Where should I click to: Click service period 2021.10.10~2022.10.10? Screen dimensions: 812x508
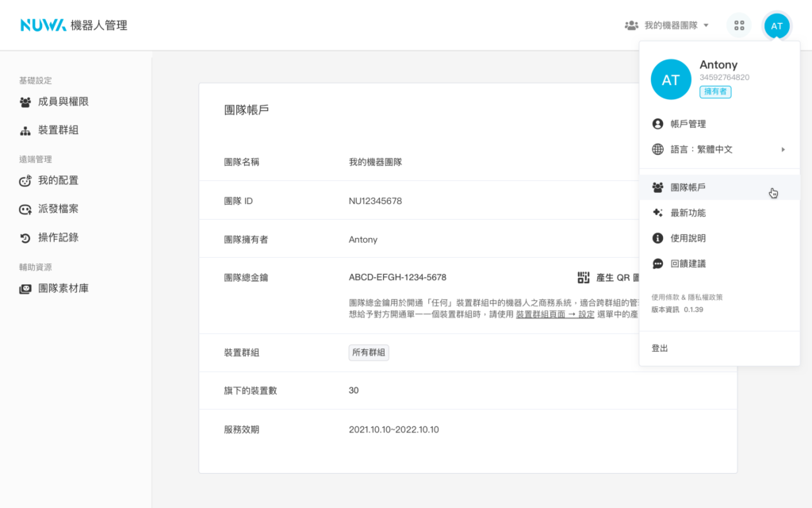coord(393,429)
